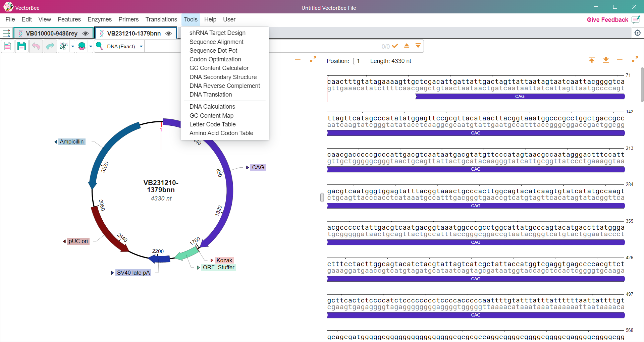Image resolution: width=644 pixels, height=342 pixels.
Task: Expand the plasmid map panel
Action: click(x=313, y=59)
